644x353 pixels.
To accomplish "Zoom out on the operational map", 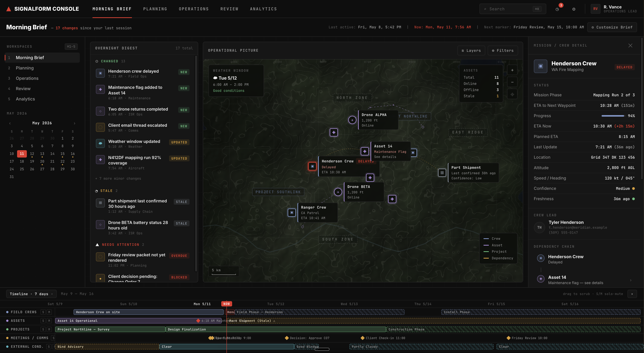I will 512,82.
